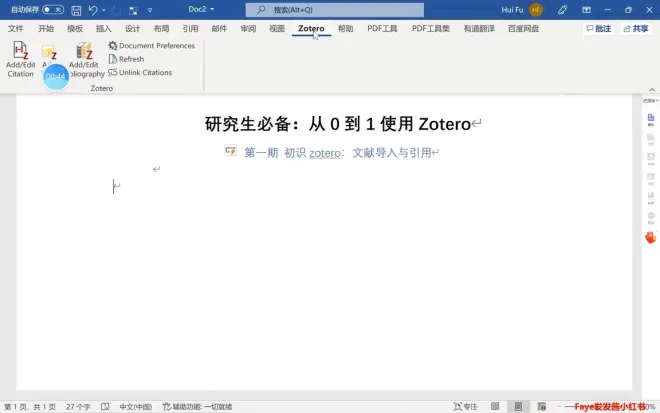Switch to the 邮件 (Mailings) tab
Screen dimensions: 660x413
pos(219,29)
